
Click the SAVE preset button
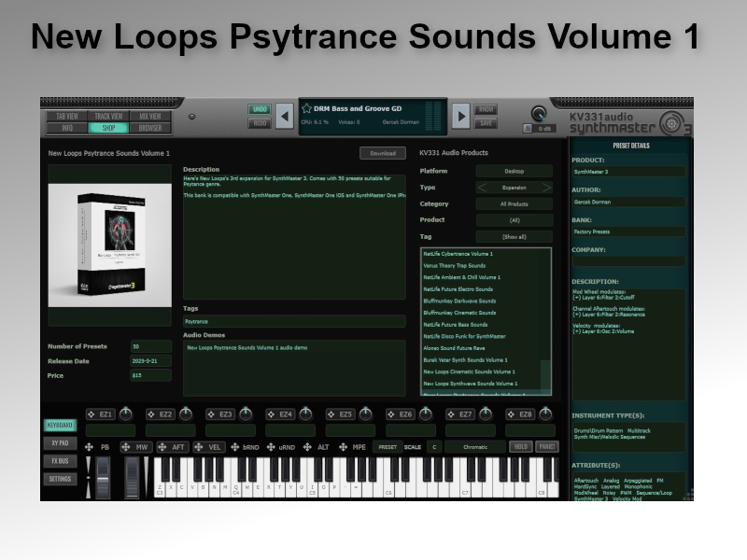[x=486, y=123]
